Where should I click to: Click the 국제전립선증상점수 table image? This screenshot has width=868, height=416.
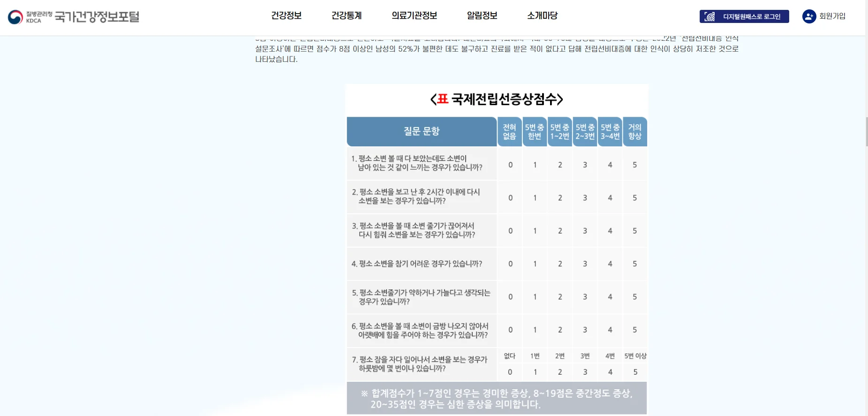pyautogui.click(x=497, y=250)
